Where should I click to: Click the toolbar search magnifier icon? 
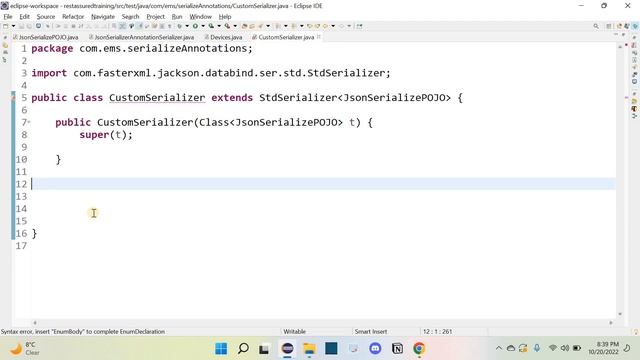[x=596, y=26]
